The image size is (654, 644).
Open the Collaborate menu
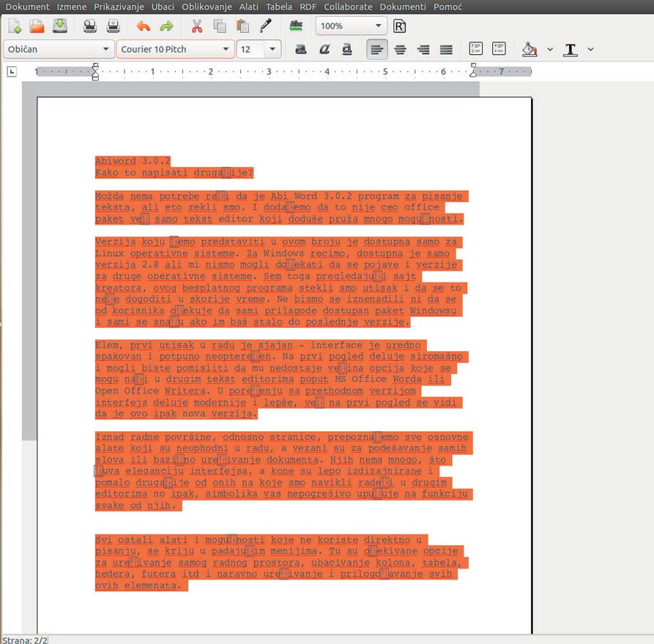click(349, 7)
